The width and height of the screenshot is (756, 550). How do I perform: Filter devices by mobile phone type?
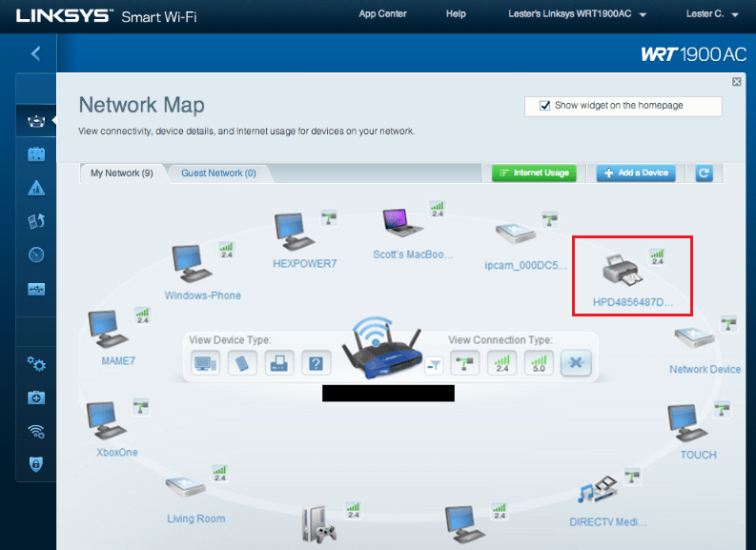242,362
